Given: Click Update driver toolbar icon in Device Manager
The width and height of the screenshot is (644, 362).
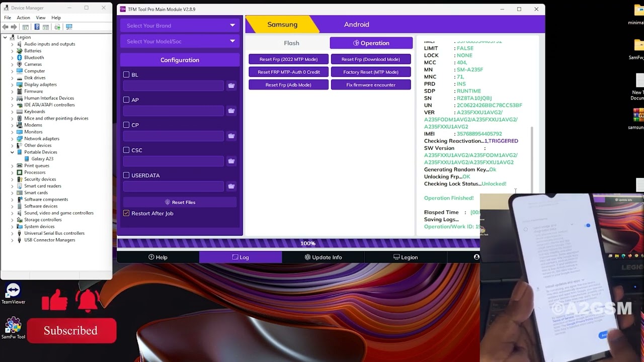Looking at the screenshot, I should tap(57, 27).
